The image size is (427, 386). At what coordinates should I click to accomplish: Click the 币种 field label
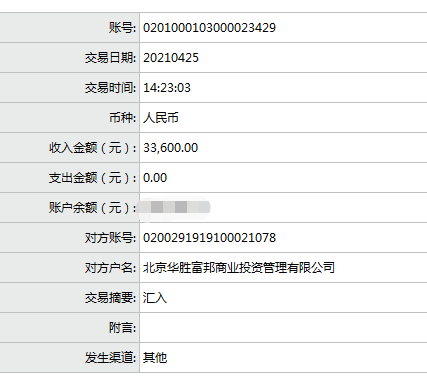pyautogui.click(x=122, y=118)
